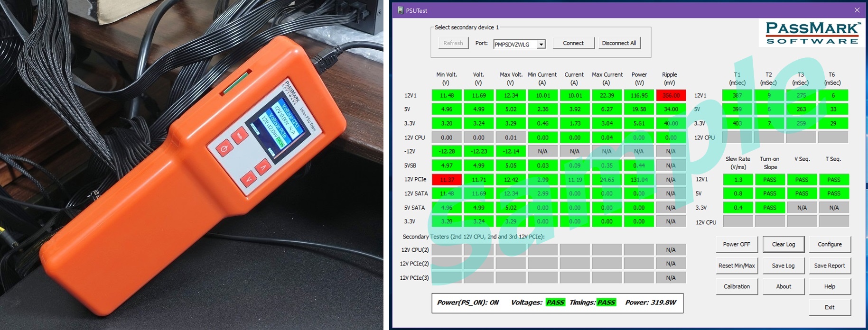Click the 1.73 current cell for 3.3V
Screen dimensions: 868x330
(575, 123)
